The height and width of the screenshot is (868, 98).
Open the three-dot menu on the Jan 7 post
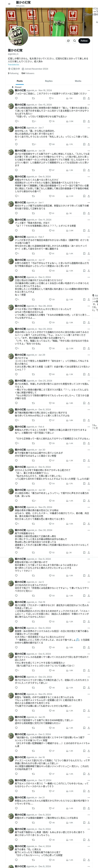pos(89,128)
